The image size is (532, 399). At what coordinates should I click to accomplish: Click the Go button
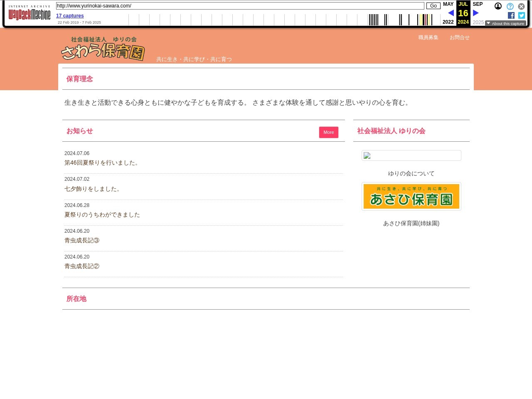pyautogui.click(x=433, y=6)
